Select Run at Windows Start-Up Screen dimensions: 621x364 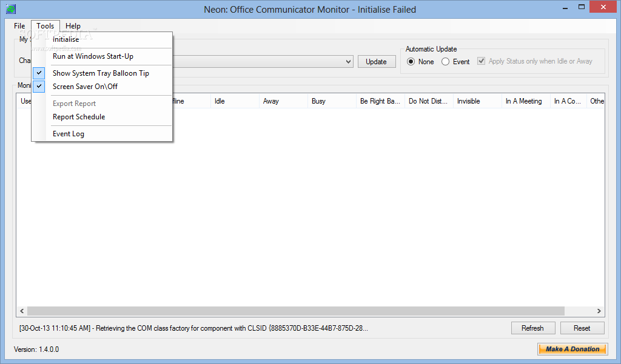(102, 56)
